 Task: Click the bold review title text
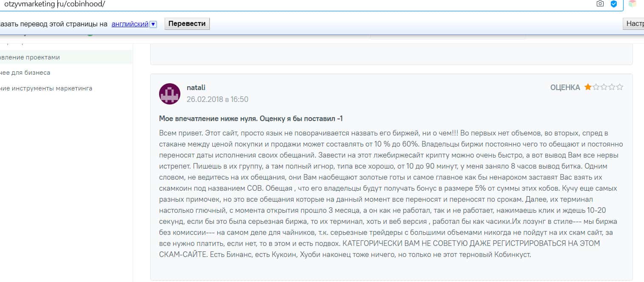[x=251, y=118]
